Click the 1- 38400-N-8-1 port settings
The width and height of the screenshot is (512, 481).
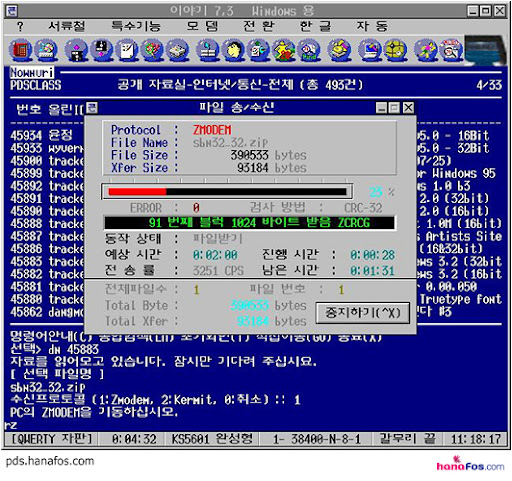pyautogui.click(x=317, y=439)
